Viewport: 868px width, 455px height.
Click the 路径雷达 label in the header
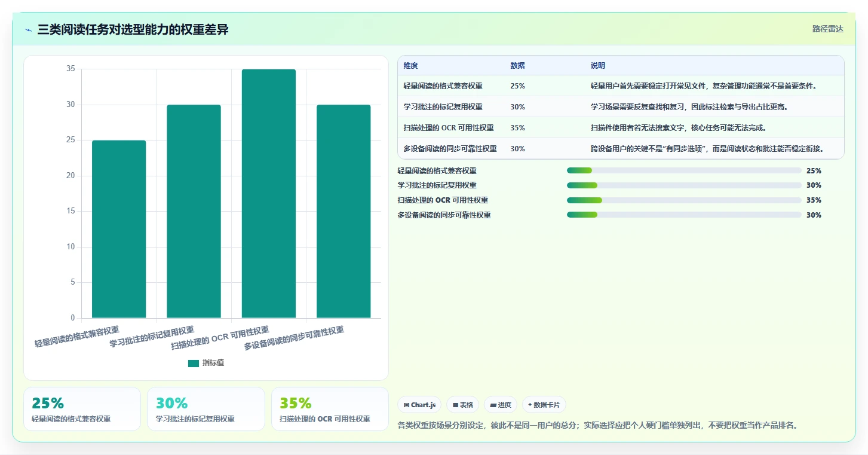[827, 29]
